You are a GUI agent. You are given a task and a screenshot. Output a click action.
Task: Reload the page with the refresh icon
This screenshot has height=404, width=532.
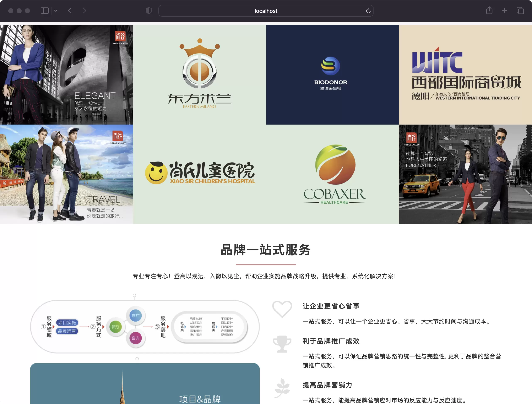point(368,11)
